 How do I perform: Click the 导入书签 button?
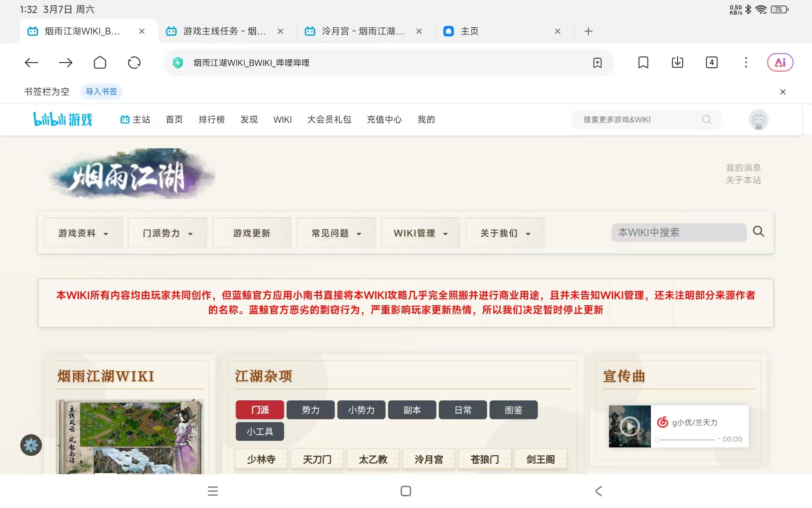(x=101, y=92)
